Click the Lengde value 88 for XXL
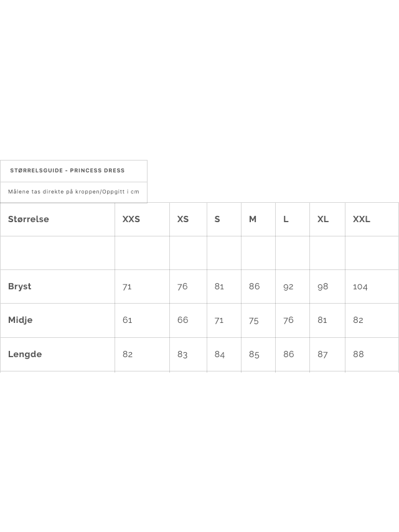The height and width of the screenshot is (532, 399). click(x=359, y=354)
